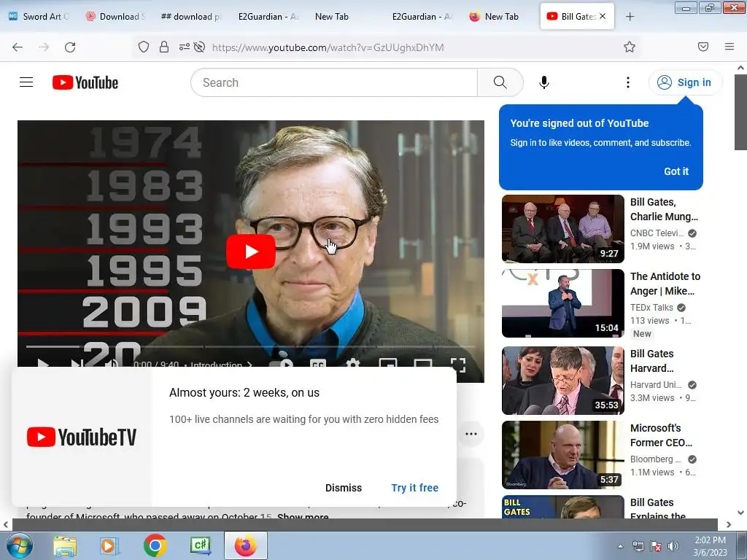
Task: Click the Firefox taskbar button
Action: click(x=246, y=545)
